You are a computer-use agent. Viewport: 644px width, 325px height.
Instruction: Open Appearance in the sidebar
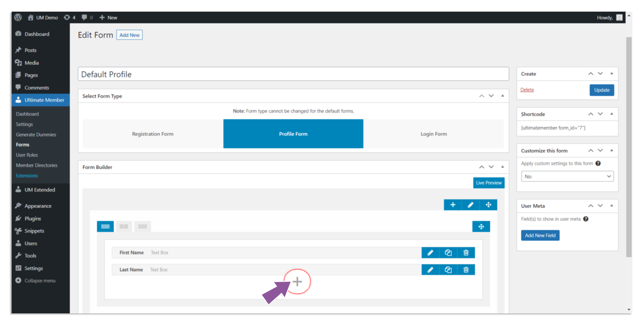[x=38, y=206]
